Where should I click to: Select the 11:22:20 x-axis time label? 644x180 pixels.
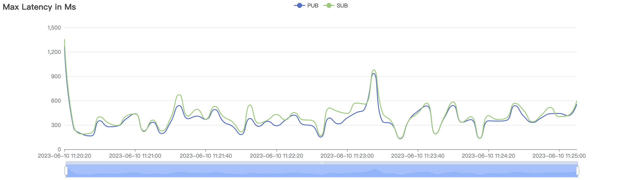(277, 156)
